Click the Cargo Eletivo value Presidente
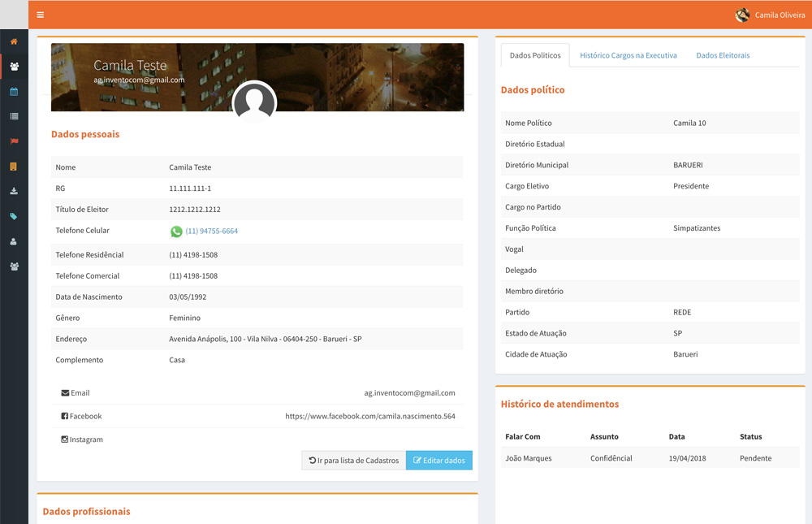 point(691,186)
